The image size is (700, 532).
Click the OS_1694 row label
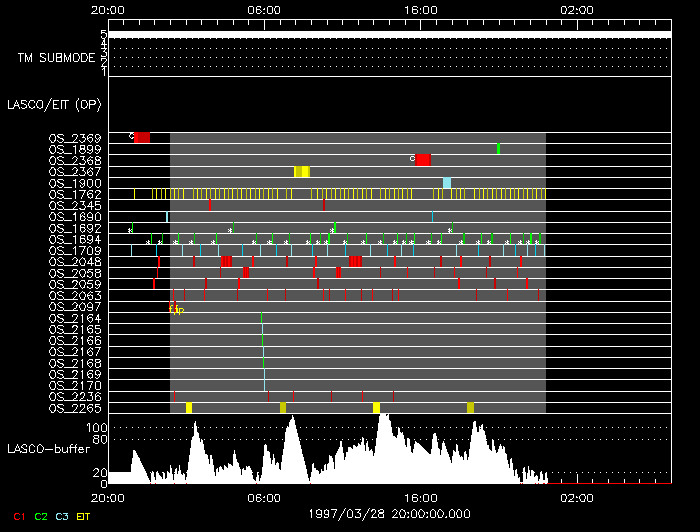[x=75, y=240]
